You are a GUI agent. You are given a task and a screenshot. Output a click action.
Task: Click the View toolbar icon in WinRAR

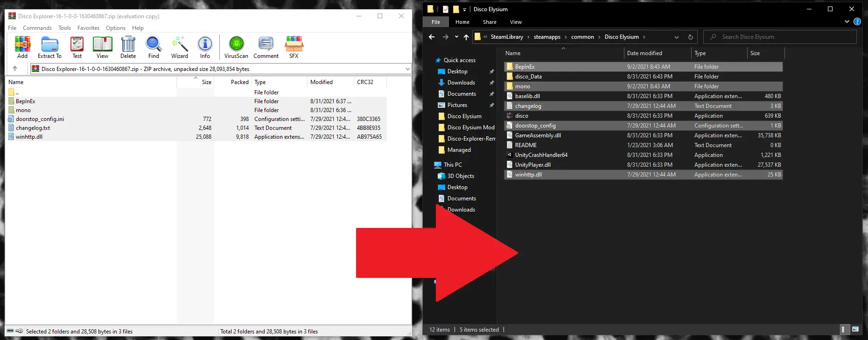102,47
